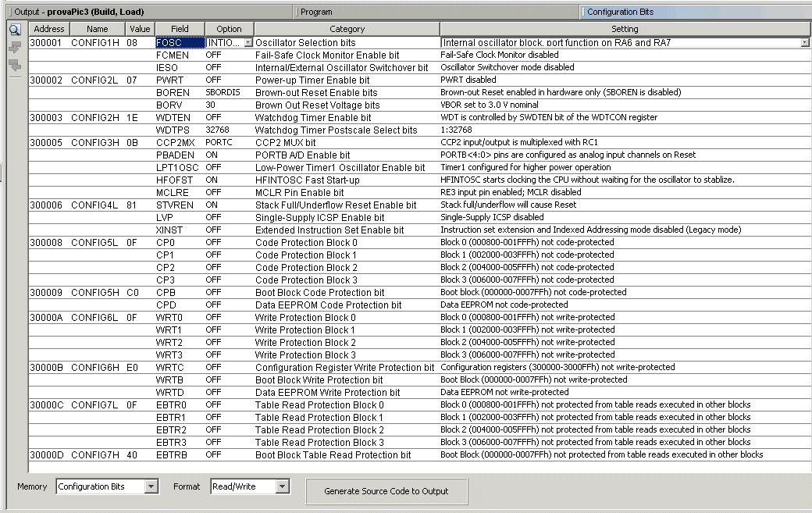Open the Memory dropdown at the bottom
The image size is (812, 513).
click(153, 486)
